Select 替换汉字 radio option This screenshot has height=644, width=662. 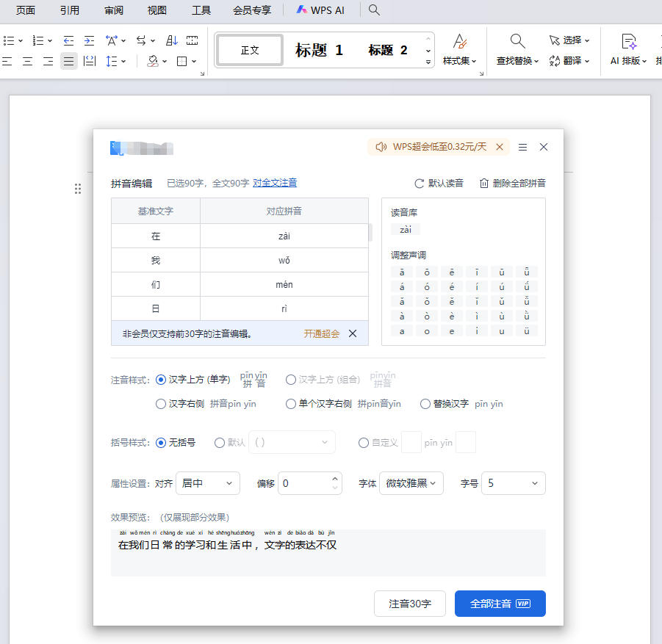click(x=425, y=404)
